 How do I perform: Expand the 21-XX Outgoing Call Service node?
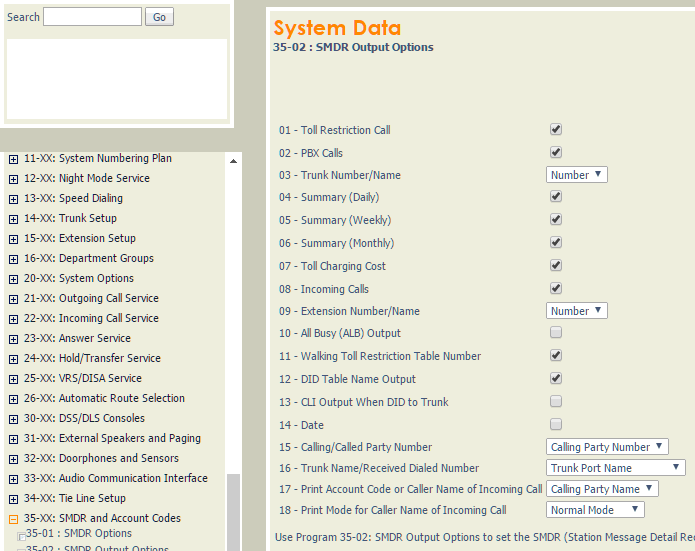13,299
